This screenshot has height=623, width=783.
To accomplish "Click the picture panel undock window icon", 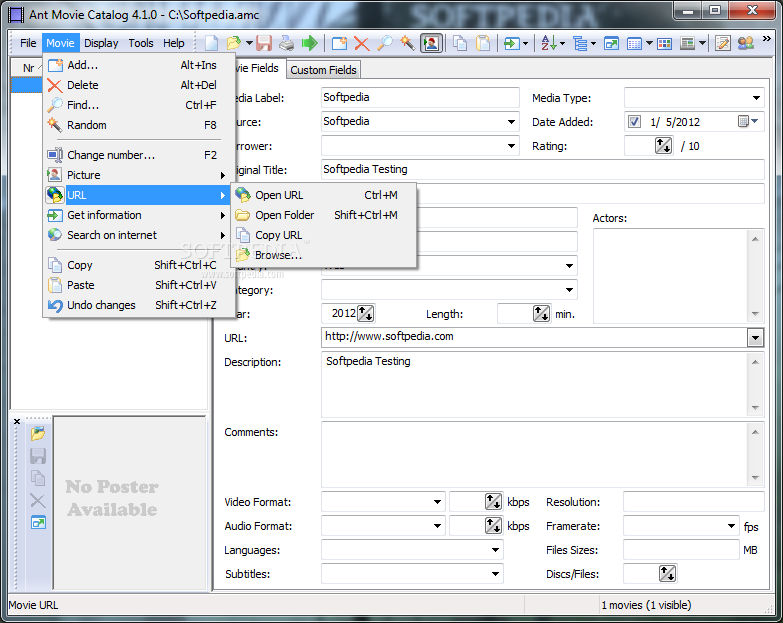I will click(x=38, y=523).
